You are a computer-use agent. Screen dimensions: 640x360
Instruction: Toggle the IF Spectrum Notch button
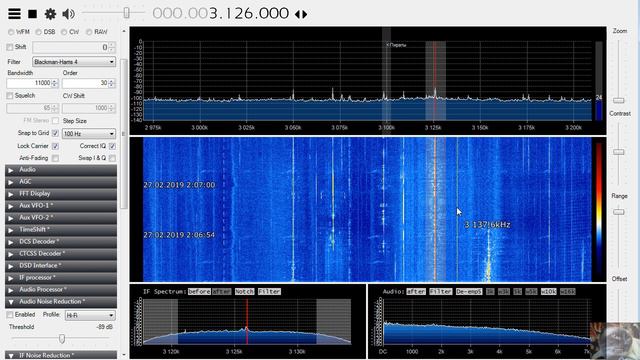coord(244,291)
